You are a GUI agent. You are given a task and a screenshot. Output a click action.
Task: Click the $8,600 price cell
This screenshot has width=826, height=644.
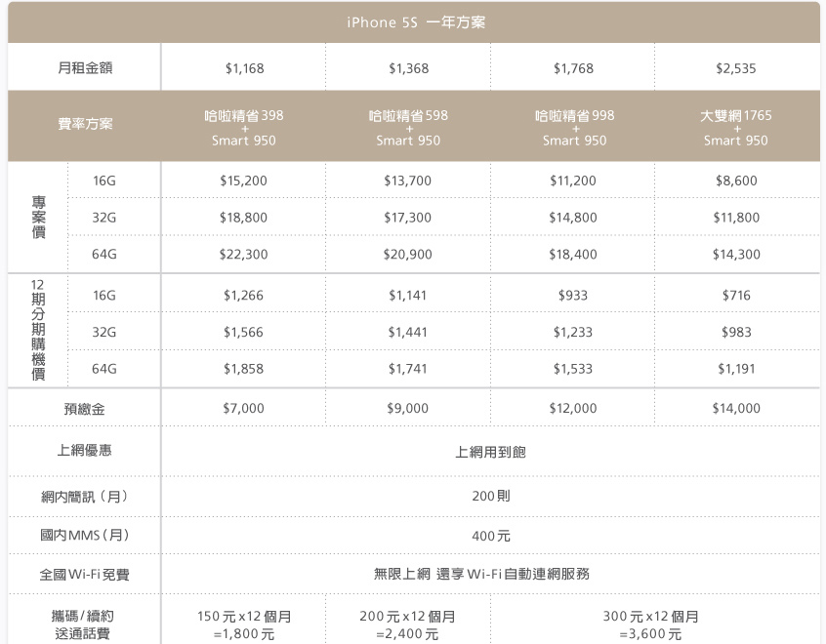pos(736,181)
